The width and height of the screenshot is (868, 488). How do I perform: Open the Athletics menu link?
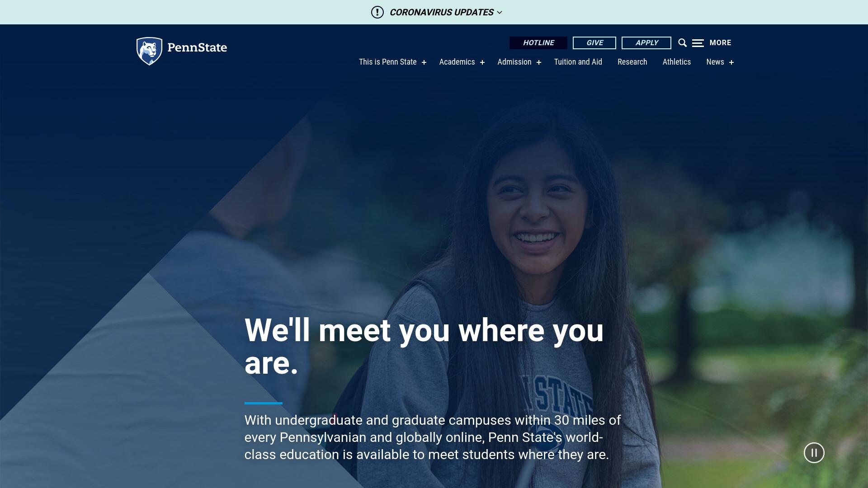point(677,62)
